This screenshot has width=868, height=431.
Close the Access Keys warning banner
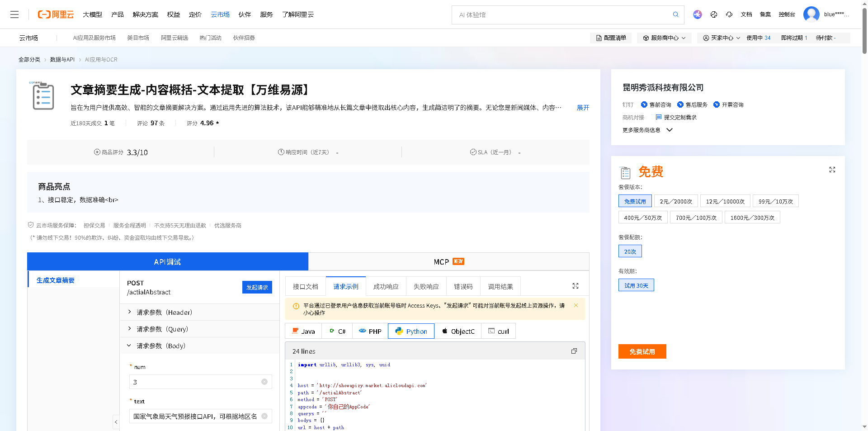point(576,305)
